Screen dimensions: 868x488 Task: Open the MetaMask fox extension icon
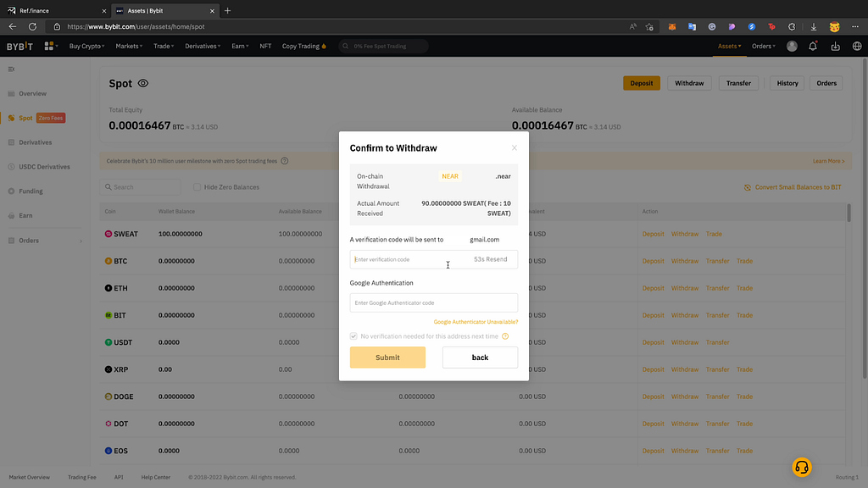click(x=672, y=26)
